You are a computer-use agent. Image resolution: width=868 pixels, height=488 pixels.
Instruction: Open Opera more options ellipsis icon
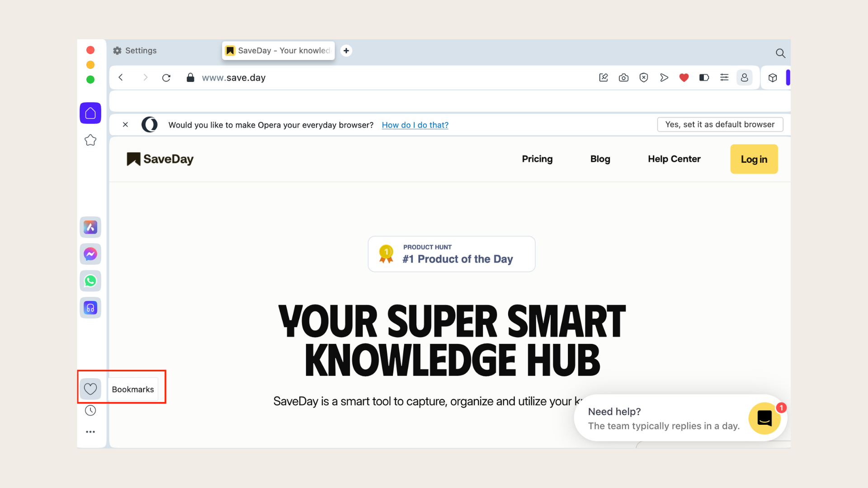coord(90,432)
